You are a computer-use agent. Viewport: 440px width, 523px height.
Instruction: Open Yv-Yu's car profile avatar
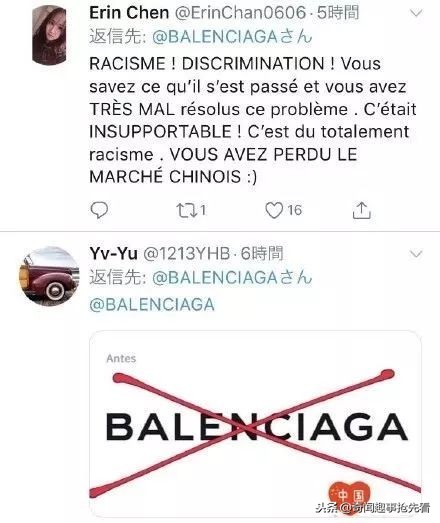pos(49,276)
